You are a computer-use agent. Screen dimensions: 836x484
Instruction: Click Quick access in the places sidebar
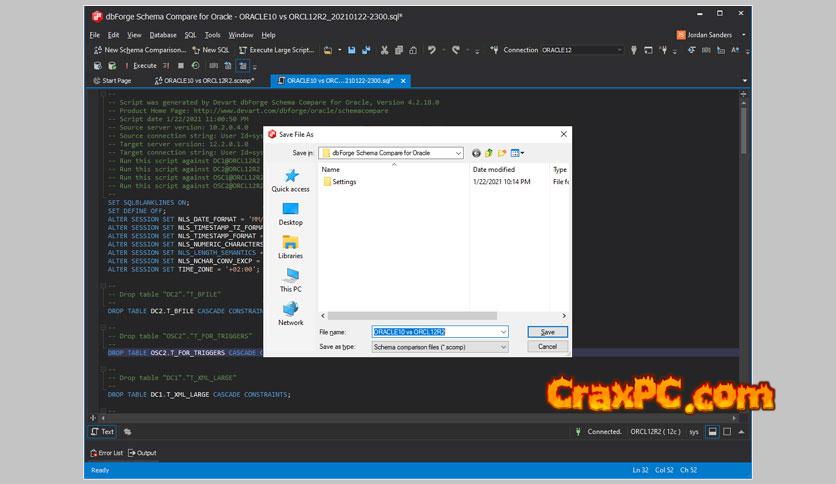coord(290,180)
